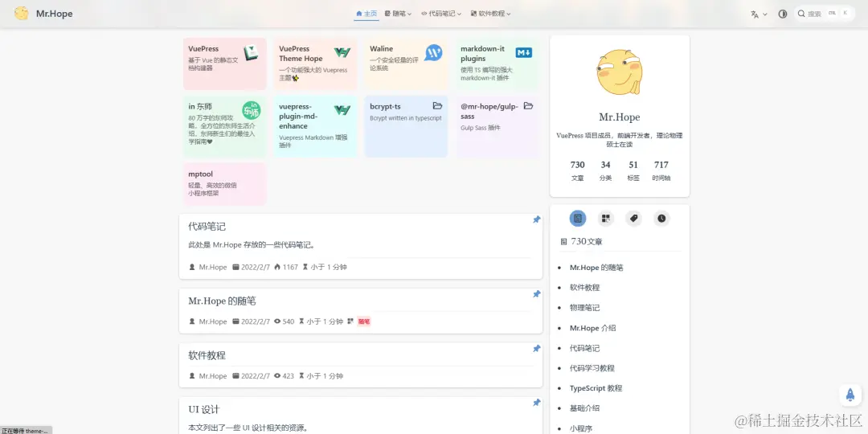Viewport: 868px width, 434px height.
Task: Click the pin icon on UI 设计 article
Action: (536, 403)
